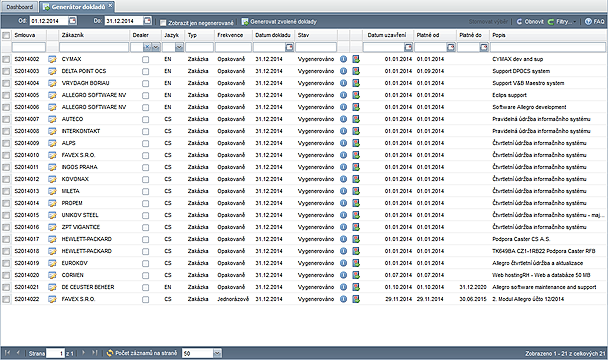Sort by Stav column header
Screen dimensions: 608x360
[303, 35]
